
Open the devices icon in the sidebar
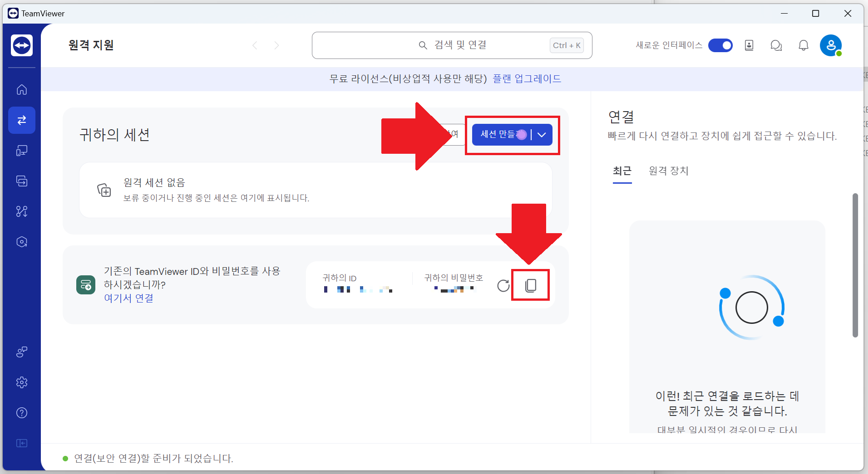click(x=22, y=151)
